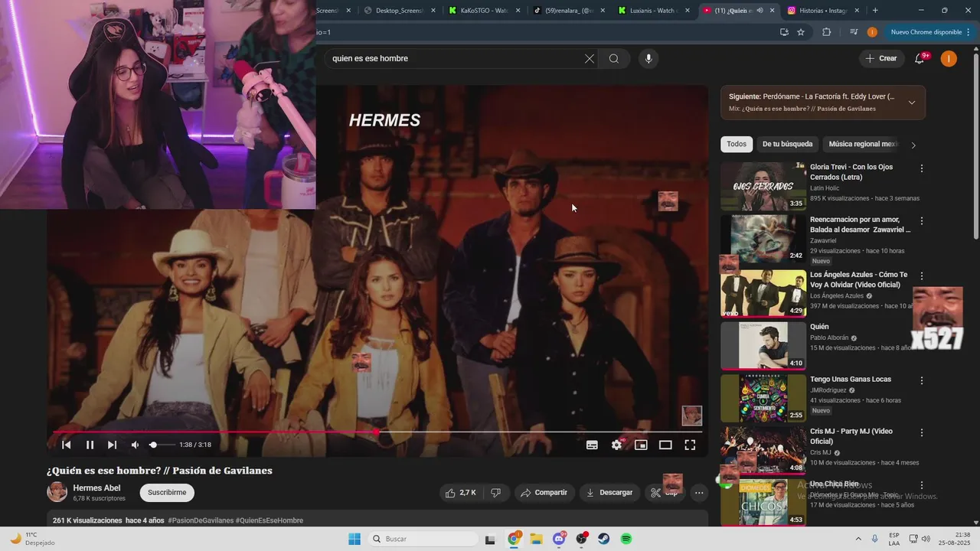Open options for Tengo Unas Ganas Locas video
This screenshot has width=980, height=551.
pyautogui.click(x=922, y=380)
